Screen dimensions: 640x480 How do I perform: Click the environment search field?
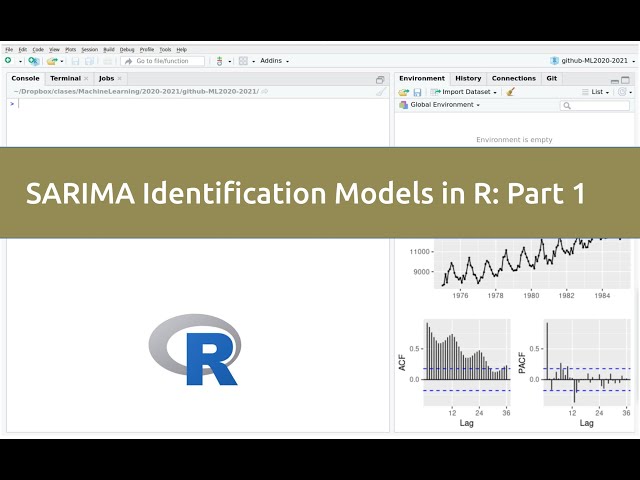[x=595, y=106]
